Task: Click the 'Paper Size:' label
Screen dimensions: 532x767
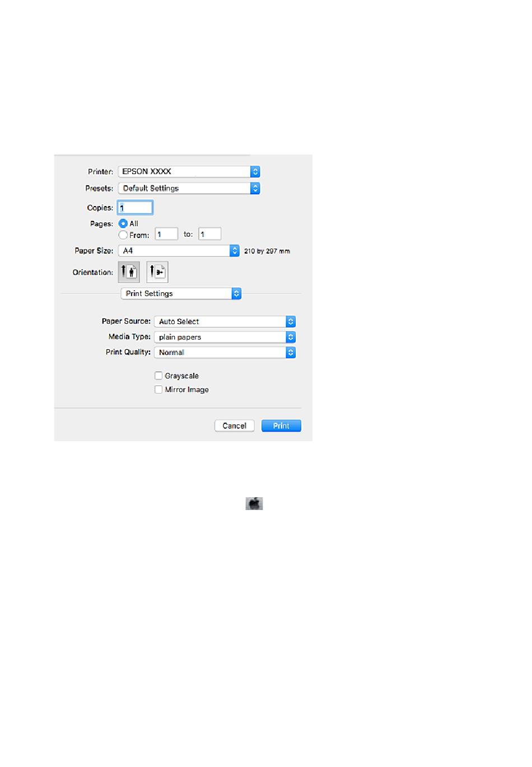Action: [x=94, y=251]
